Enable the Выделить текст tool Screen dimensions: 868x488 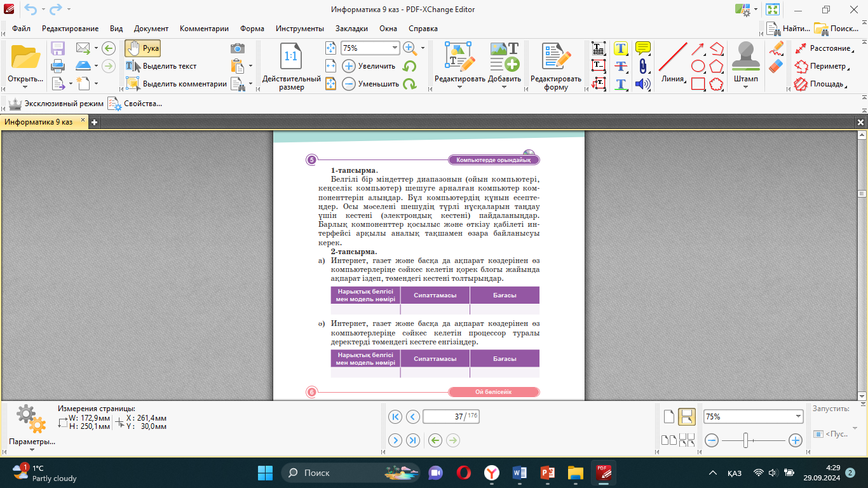[161, 66]
